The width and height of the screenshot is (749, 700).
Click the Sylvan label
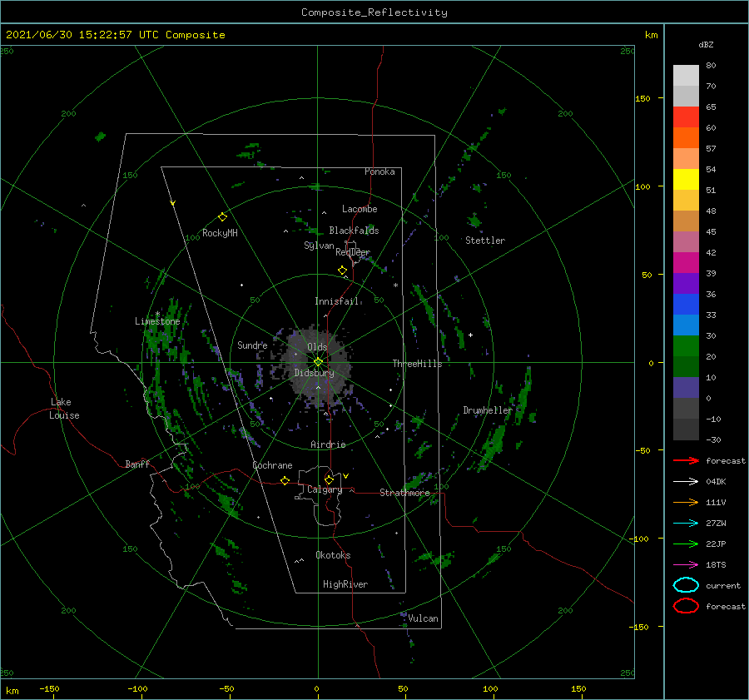tap(319, 246)
